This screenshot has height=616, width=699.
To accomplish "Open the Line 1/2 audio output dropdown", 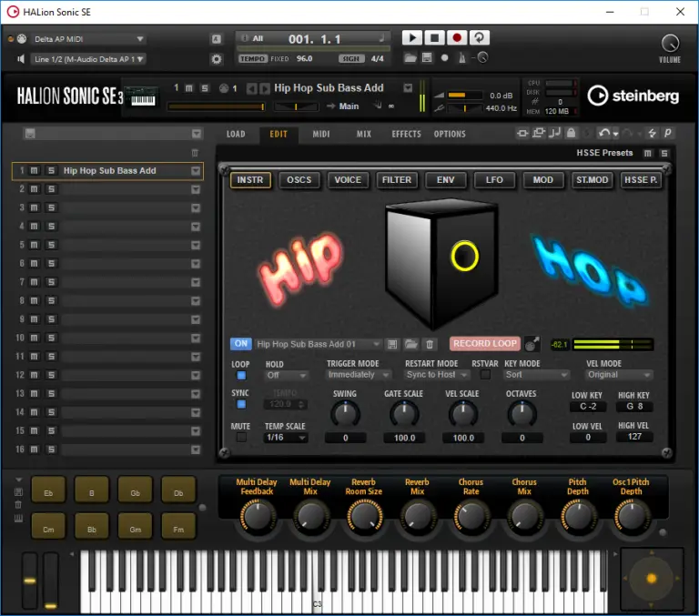I will [x=88, y=59].
